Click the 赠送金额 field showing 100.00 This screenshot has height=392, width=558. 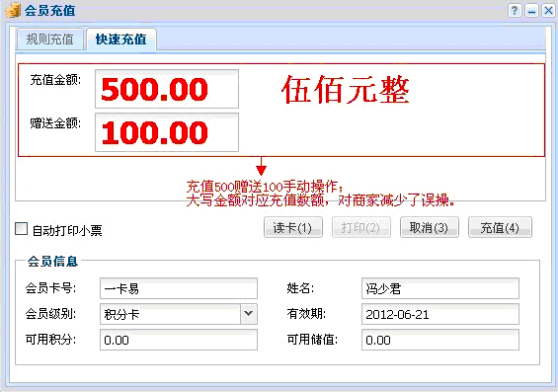(167, 132)
